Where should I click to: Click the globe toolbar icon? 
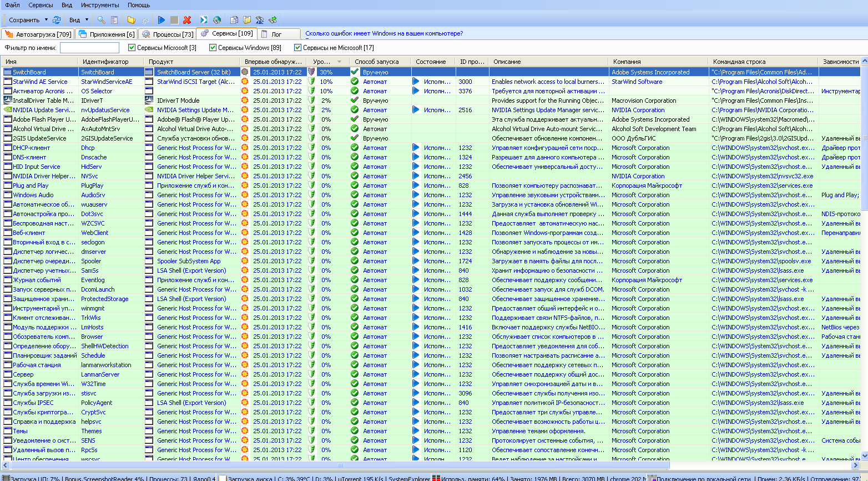(x=217, y=20)
